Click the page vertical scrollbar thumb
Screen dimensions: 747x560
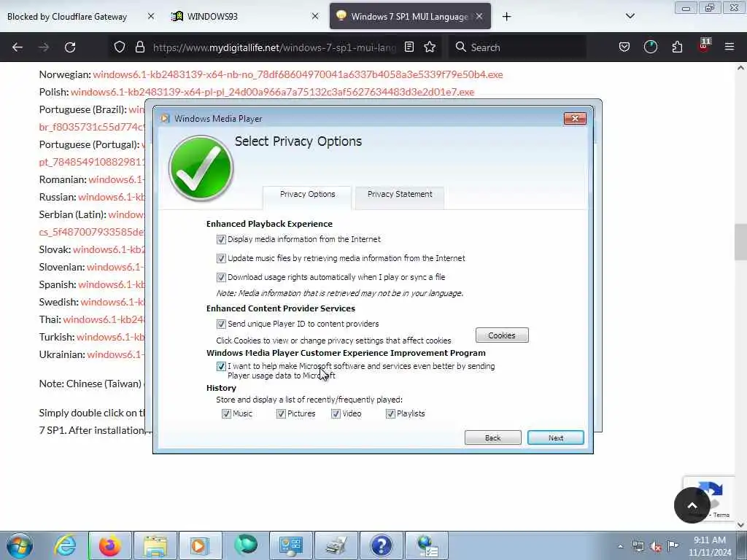[x=740, y=242]
